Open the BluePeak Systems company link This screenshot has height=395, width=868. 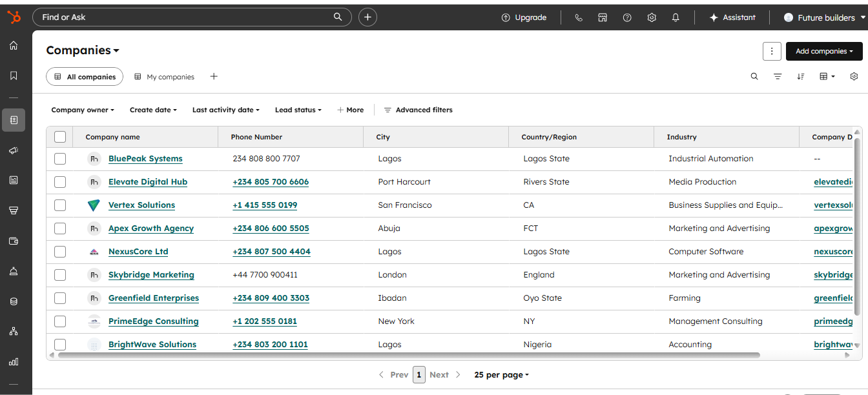[x=145, y=159]
